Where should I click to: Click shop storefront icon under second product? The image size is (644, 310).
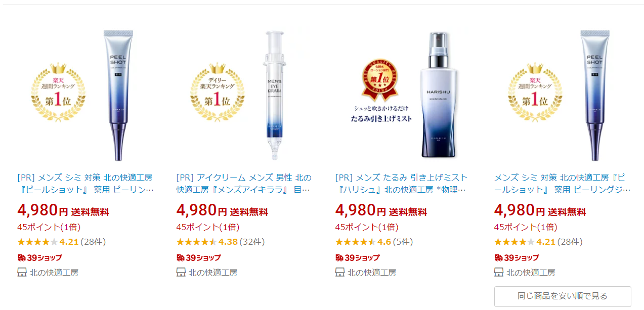click(x=181, y=273)
